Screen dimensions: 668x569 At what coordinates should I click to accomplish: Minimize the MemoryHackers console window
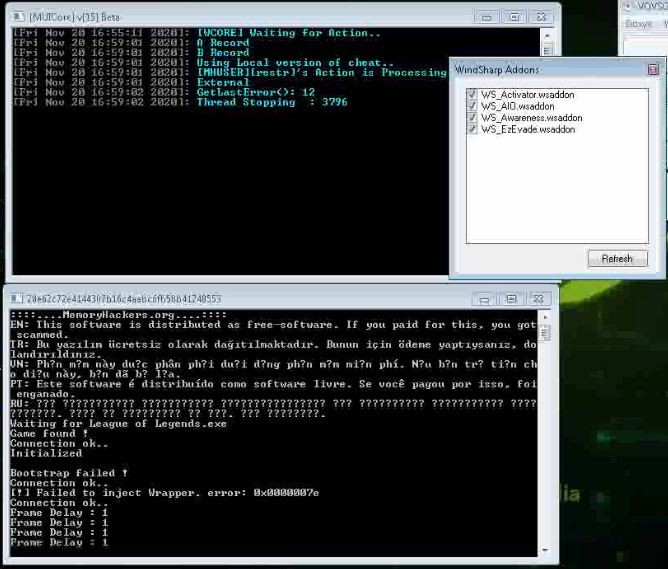pos(484,299)
